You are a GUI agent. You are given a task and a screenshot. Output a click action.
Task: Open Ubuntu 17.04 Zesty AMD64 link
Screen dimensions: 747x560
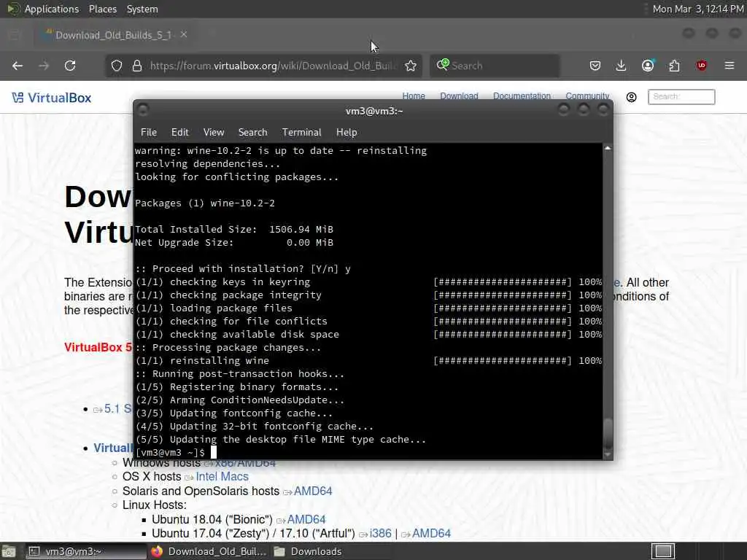pyautogui.click(x=431, y=533)
